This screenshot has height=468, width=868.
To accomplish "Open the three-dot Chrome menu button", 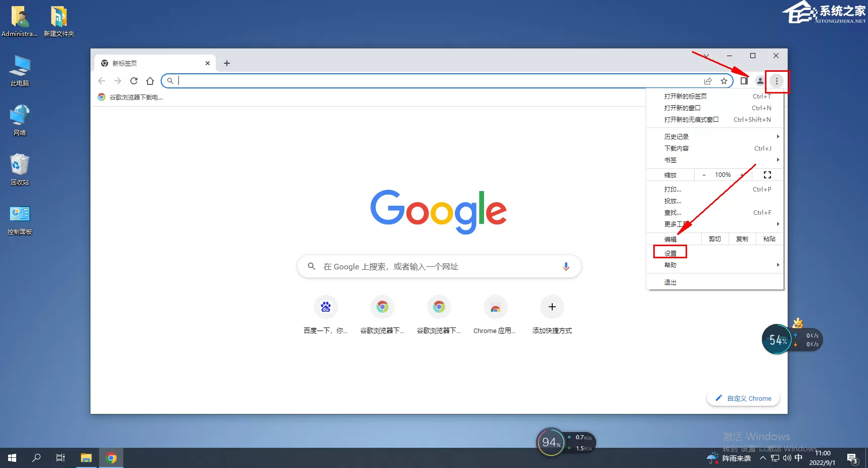I will pos(777,81).
